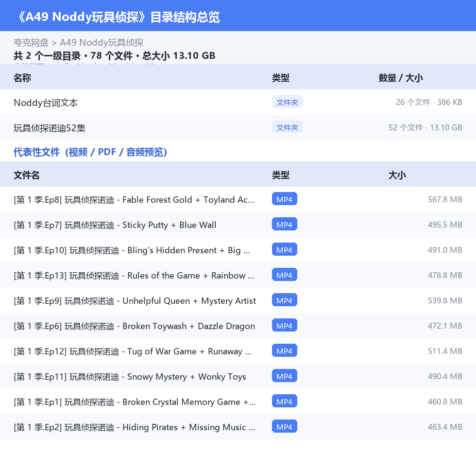Click the MP4 badge on the Ep11 row
Viewport: 476px width, 455px height.
tap(285, 376)
